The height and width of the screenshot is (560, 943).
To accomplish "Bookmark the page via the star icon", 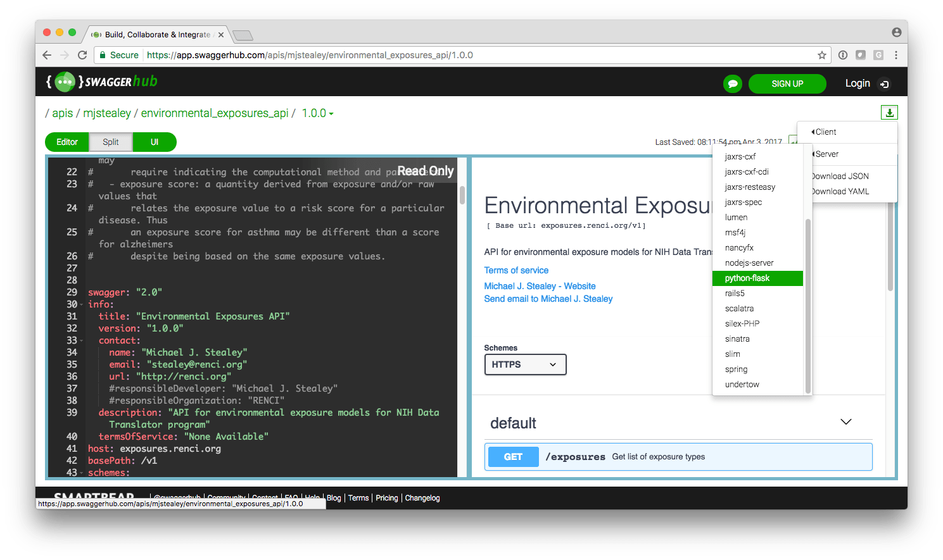I will click(821, 55).
